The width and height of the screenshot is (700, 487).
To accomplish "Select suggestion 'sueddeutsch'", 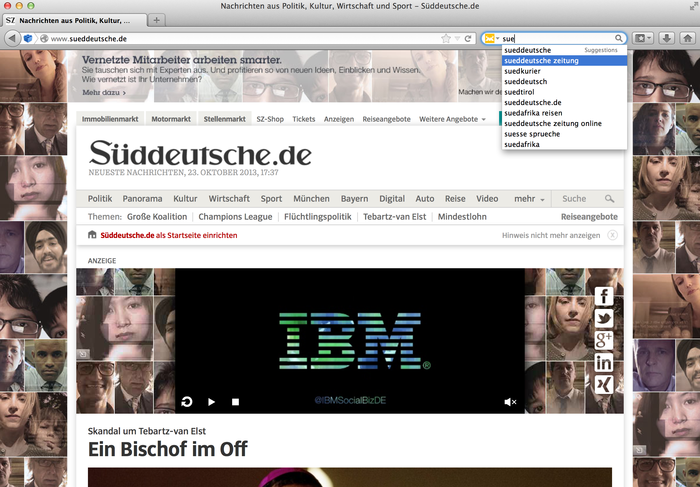I will pos(564,82).
